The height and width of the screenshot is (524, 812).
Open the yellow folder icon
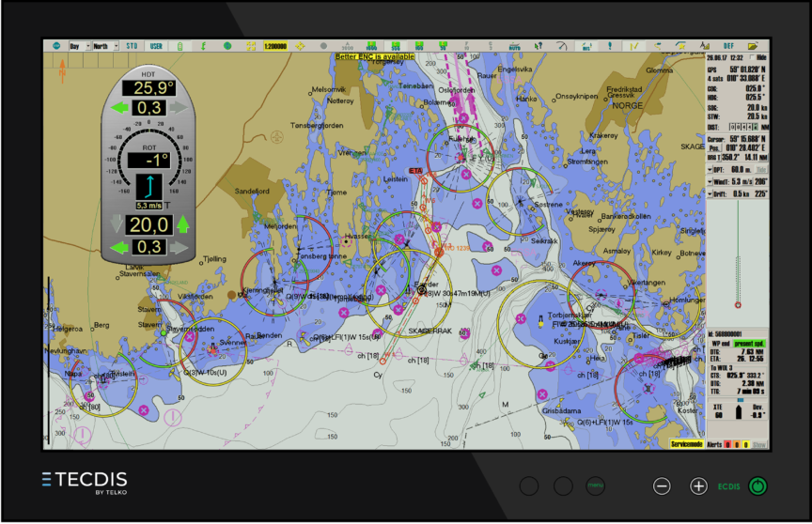pyautogui.click(x=753, y=46)
